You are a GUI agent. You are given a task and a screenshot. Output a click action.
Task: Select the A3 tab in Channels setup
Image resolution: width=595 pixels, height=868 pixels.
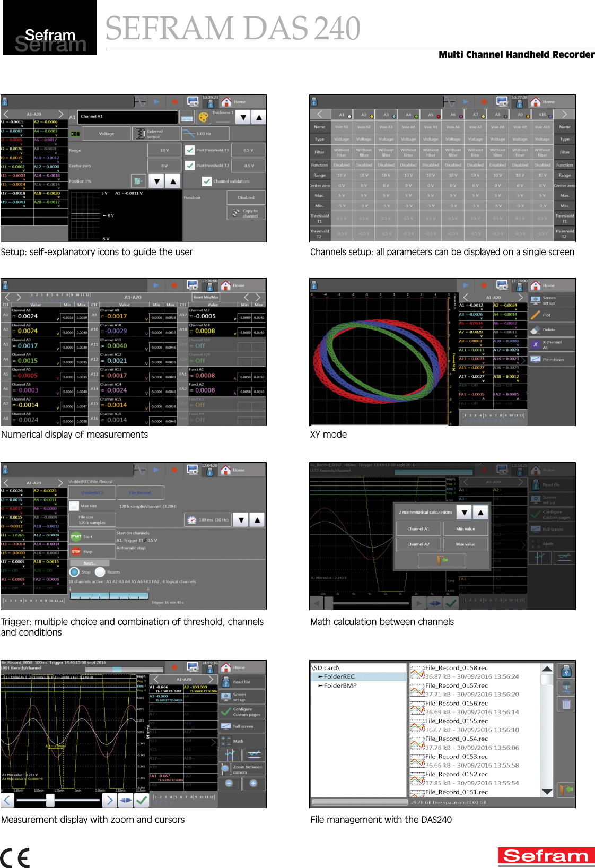(x=386, y=115)
